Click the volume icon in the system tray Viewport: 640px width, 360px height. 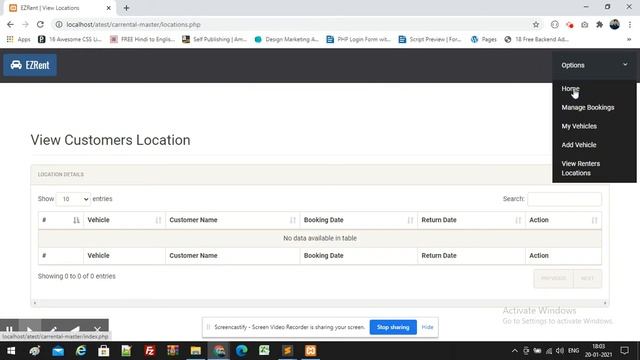pos(560,351)
